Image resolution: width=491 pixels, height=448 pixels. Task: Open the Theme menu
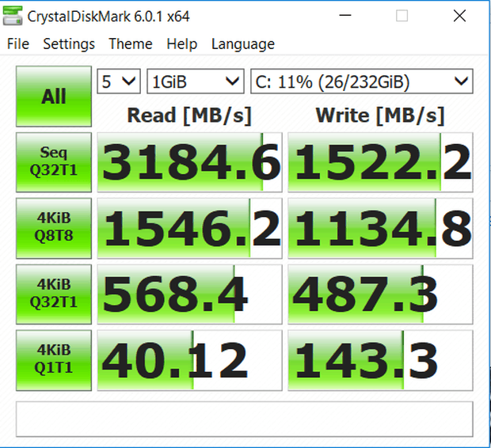click(x=131, y=44)
